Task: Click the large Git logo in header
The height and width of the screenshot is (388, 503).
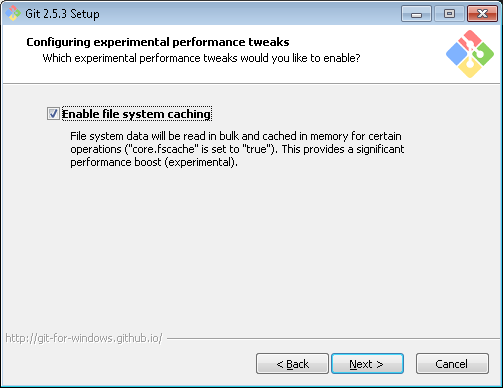Action: tap(470, 54)
